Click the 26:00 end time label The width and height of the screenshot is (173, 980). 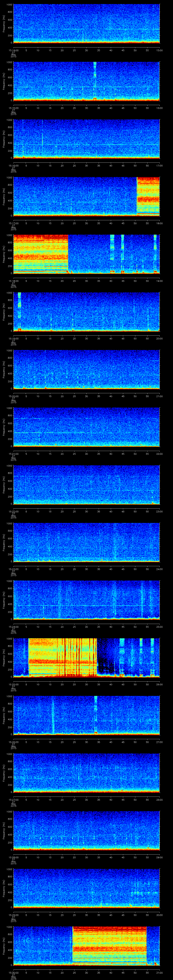(159, 684)
